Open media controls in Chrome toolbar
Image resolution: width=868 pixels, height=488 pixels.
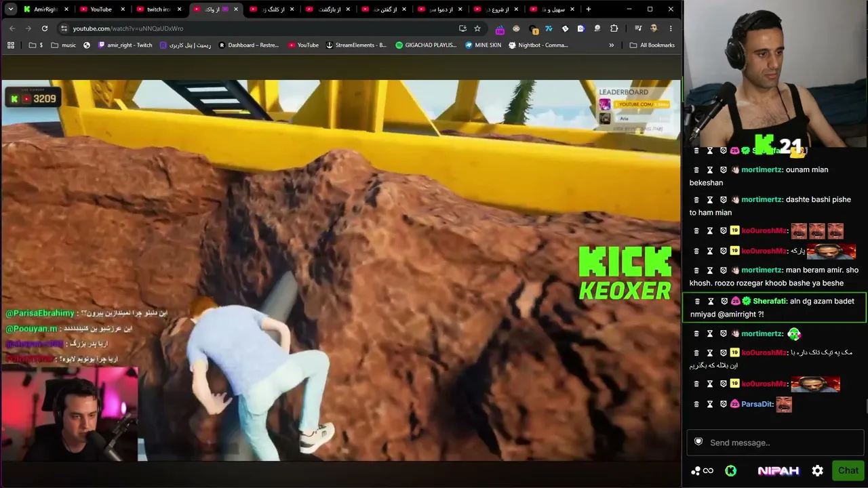click(638, 28)
